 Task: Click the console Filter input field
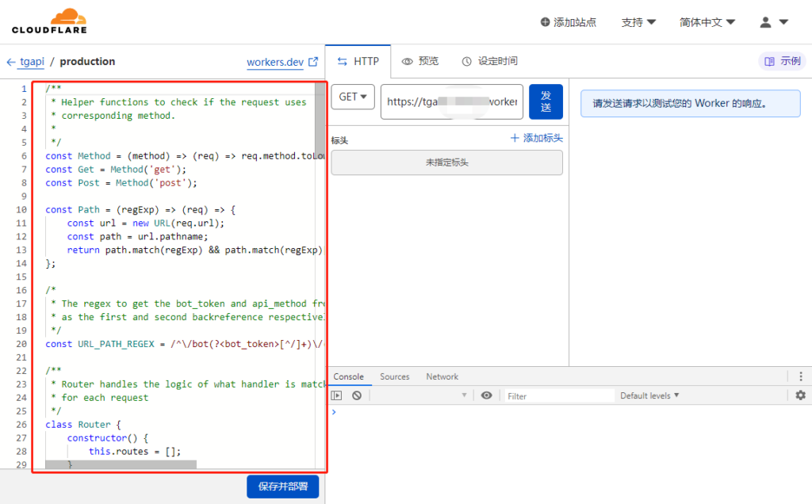[559, 395]
